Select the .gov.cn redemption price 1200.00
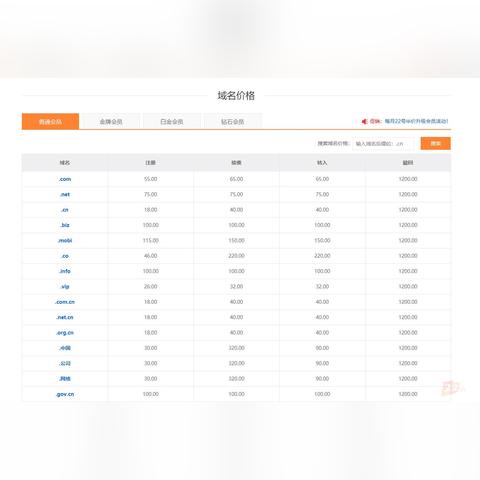This screenshot has height=480, width=480. [x=408, y=394]
